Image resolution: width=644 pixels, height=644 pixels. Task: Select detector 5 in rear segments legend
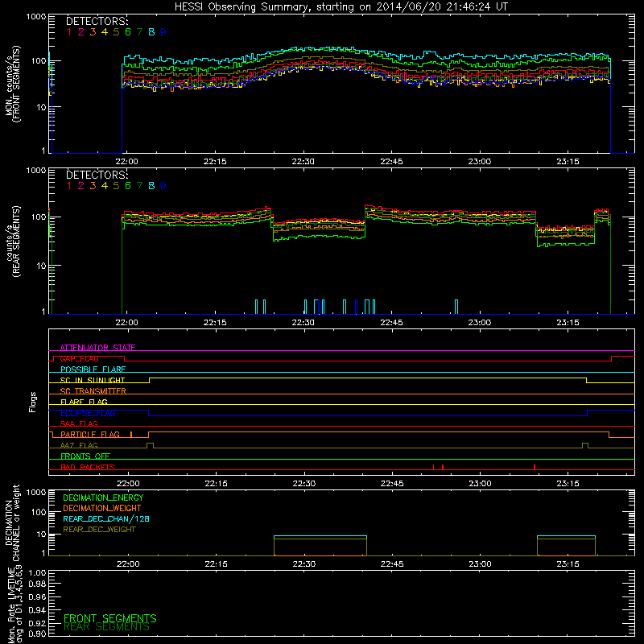(116, 186)
